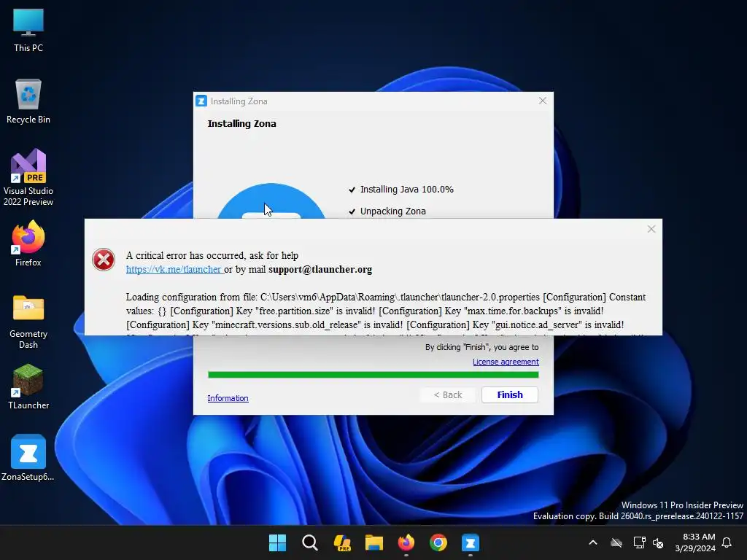Open notifications bell icon
Screen dimensions: 747x560
(727, 542)
